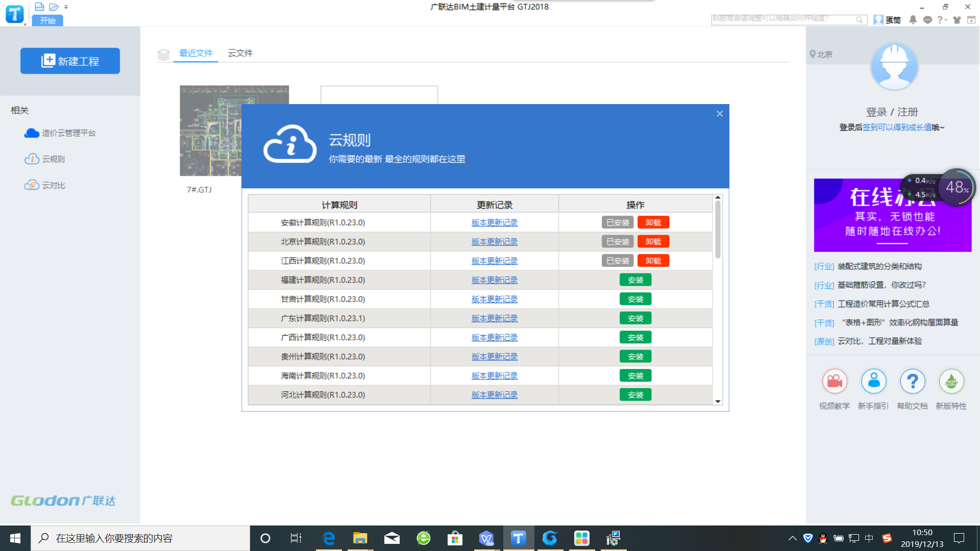Click the ribbon collapse window icon
The height and width of the screenshot is (551, 980).
[x=971, y=20]
